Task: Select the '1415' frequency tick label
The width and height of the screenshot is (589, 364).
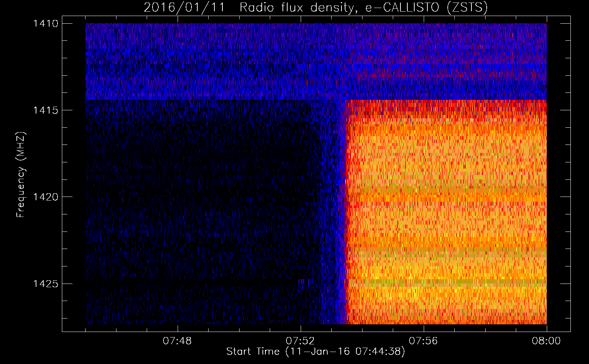Action: 46,110
